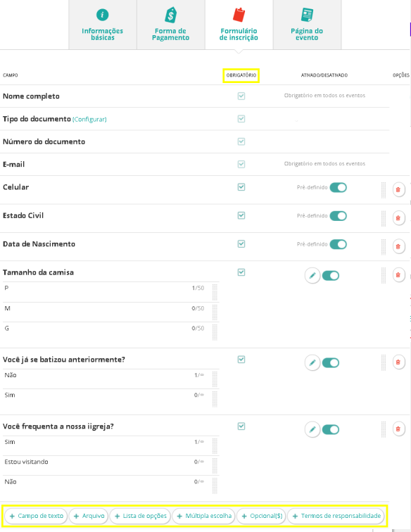Toggle off the Estado Civil switch
The width and height of the screenshot is (411, 532).
tap(338, 216)
